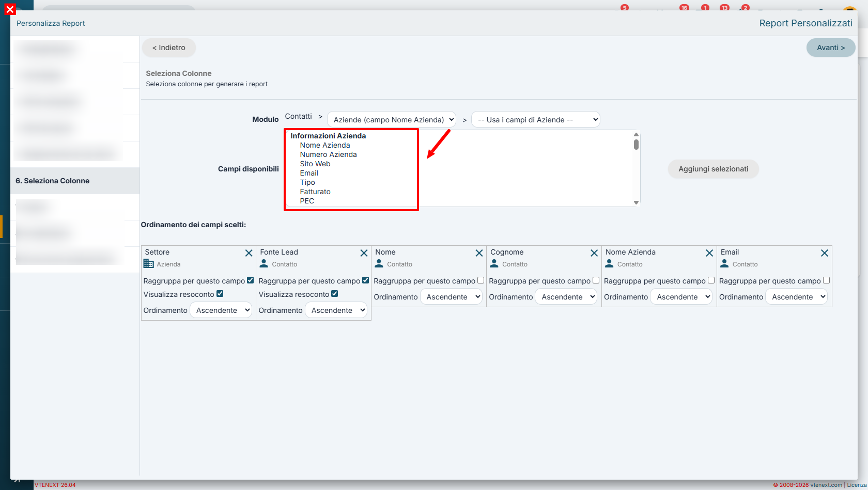The height and width of the screenshot is (490, 868).
Task: Select PEC in available fields
Action: coord(307,201)
